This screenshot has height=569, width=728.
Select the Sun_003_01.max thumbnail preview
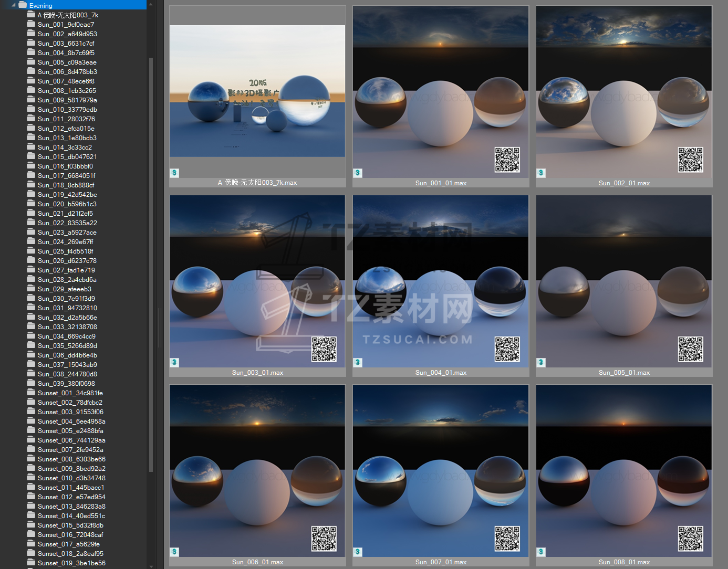click(x=257, y=281)
